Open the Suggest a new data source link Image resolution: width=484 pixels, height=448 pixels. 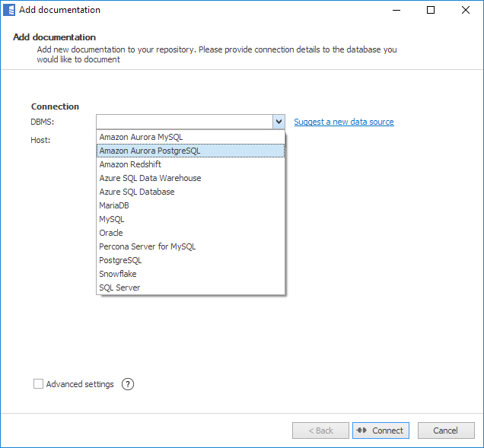(343, 122)
